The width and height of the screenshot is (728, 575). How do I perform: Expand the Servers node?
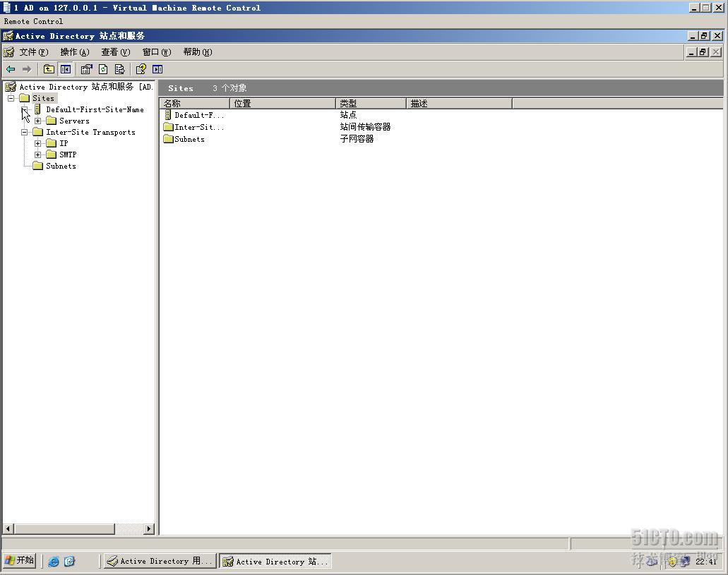[37, 121]
